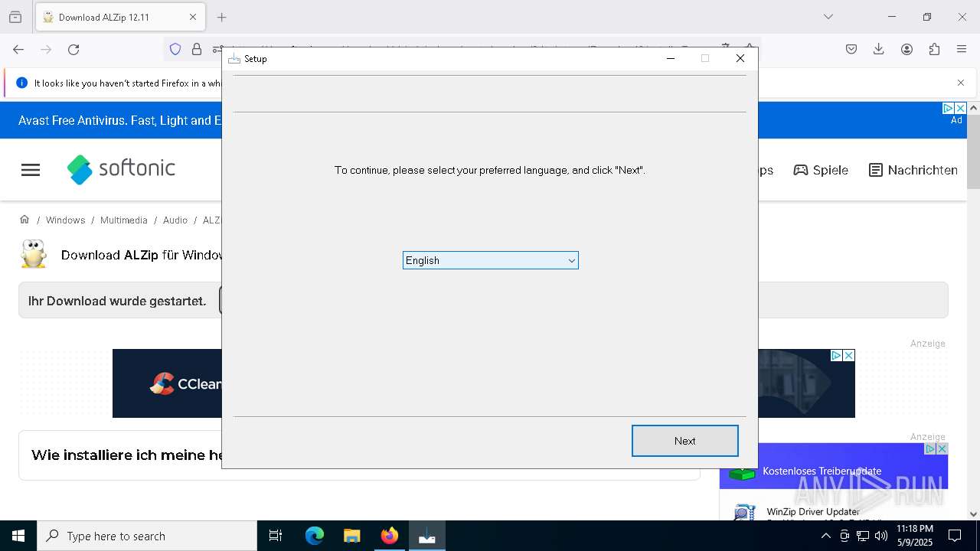This screenshot has width=980, height=551.
Task: Open Firefox extensions menu
Action: pos(934,49)
